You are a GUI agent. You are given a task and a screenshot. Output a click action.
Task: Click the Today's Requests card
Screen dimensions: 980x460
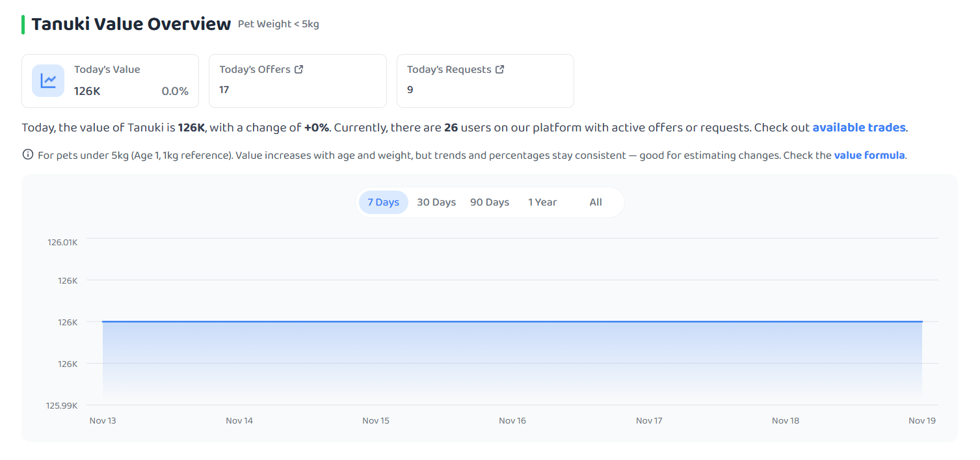(x=485, y=81)
